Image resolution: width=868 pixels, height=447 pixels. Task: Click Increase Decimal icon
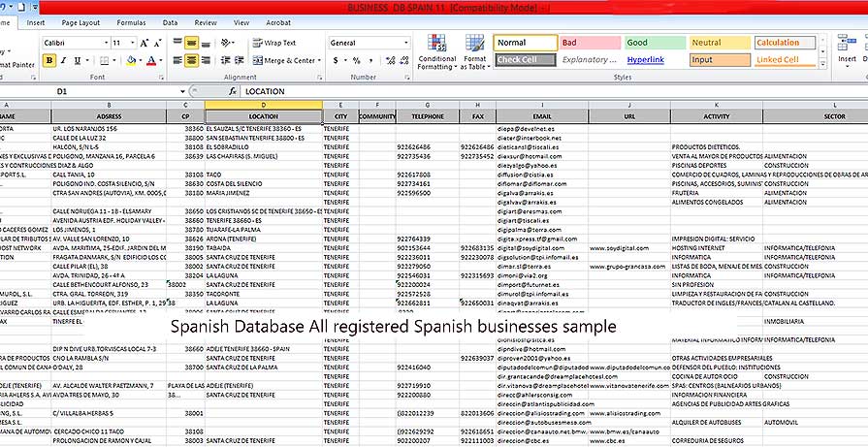tap(390, 60)
